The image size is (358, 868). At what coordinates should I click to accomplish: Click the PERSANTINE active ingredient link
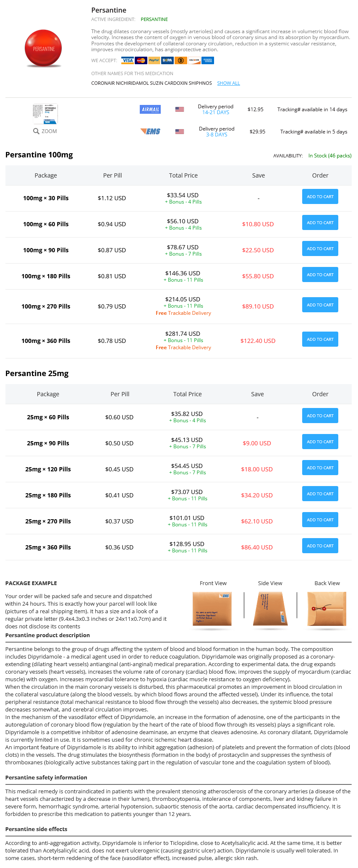pos(154,19)
